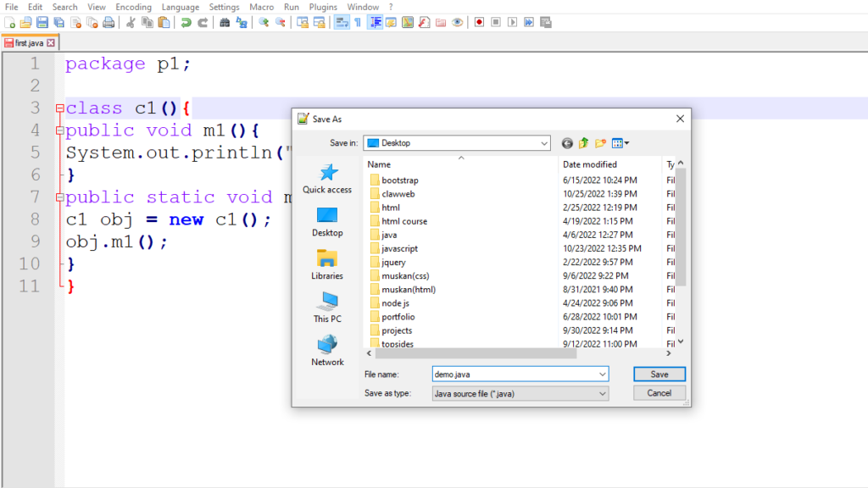The height and width of the screenshot is (488, 868).
Task: Click the Zoom Out magnifier icon
Action: tap(280, 23)
